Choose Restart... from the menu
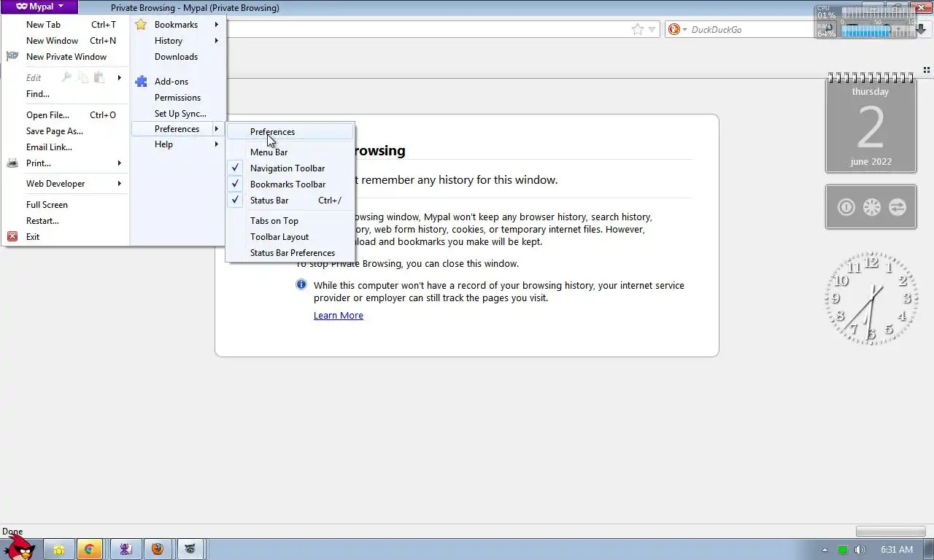The width and height of the screenshot is (934, 560). click(65, 221)
